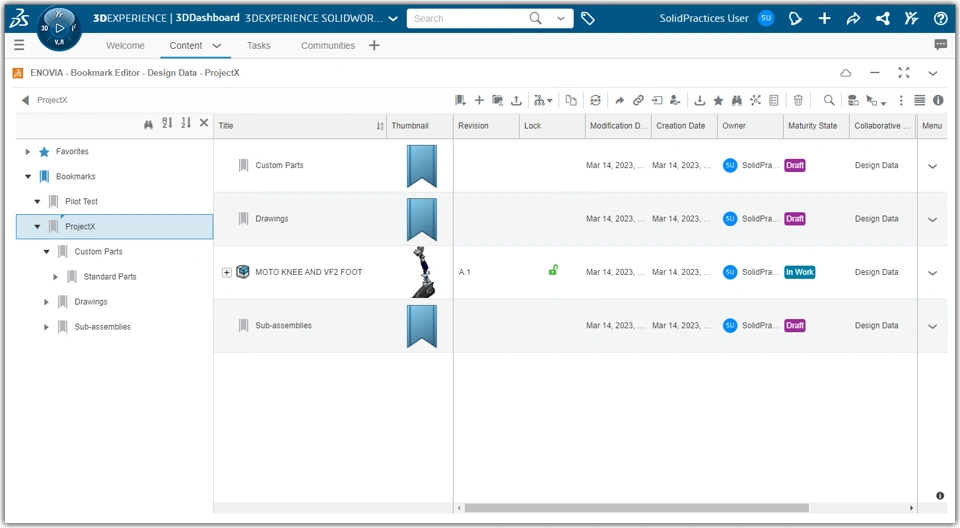Open the Help question mark icon
This screenshot has width=960, height=528.
click(x=940, y=18)
